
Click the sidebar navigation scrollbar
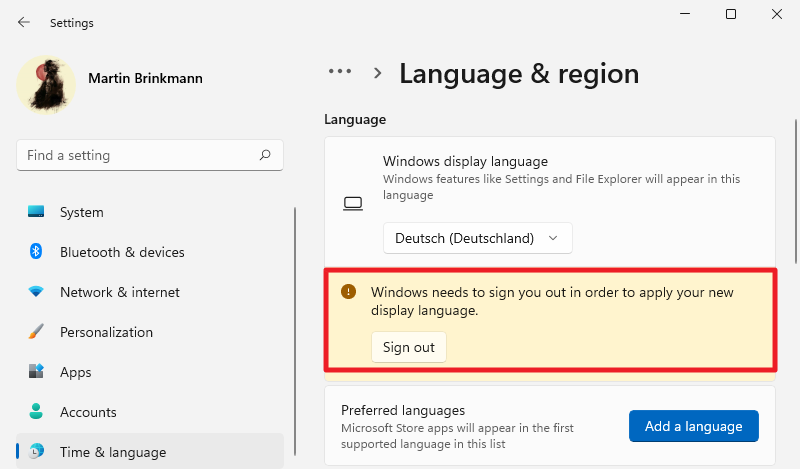coord(294,331)
